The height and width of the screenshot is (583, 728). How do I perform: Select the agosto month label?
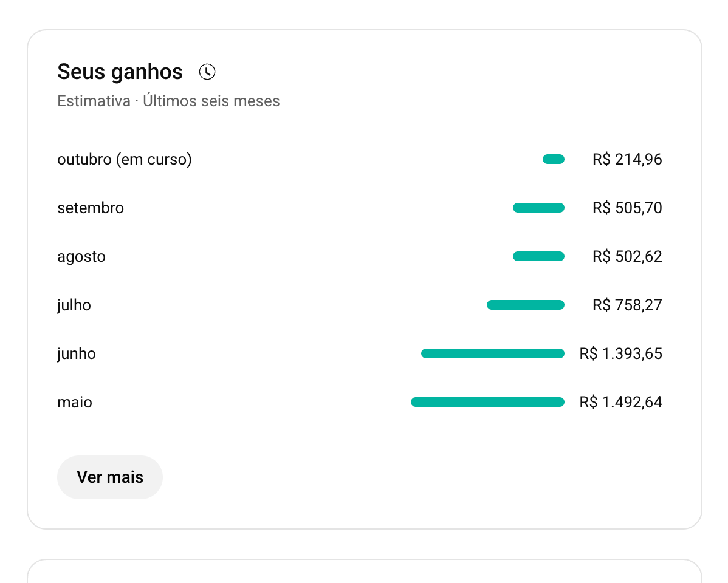[81, 257]
